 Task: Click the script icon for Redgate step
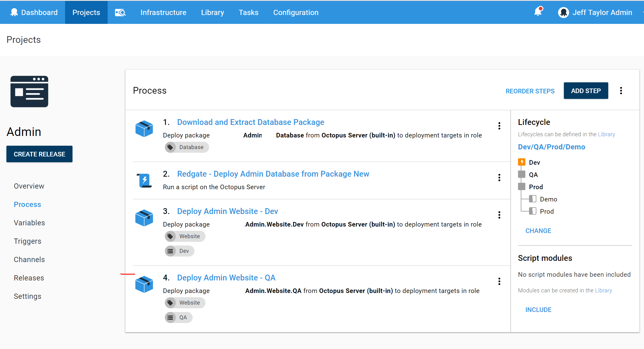(x=144, y=180)
